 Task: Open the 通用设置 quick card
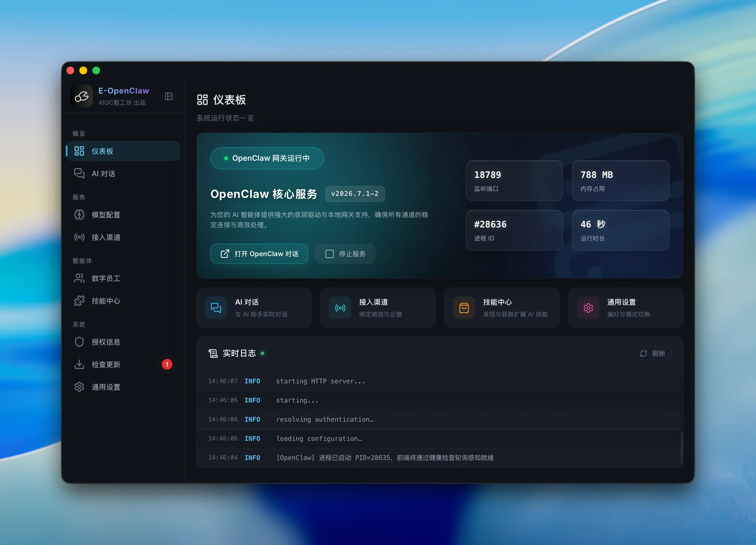coord(626,308)
